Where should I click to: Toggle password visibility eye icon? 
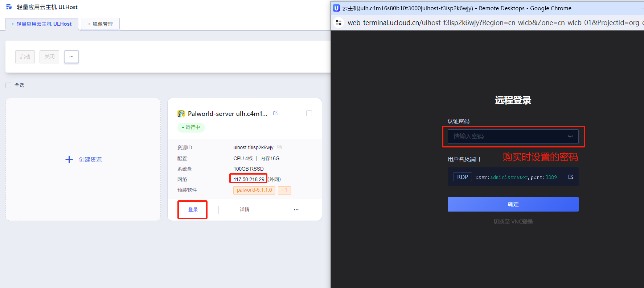coord(570,137)
